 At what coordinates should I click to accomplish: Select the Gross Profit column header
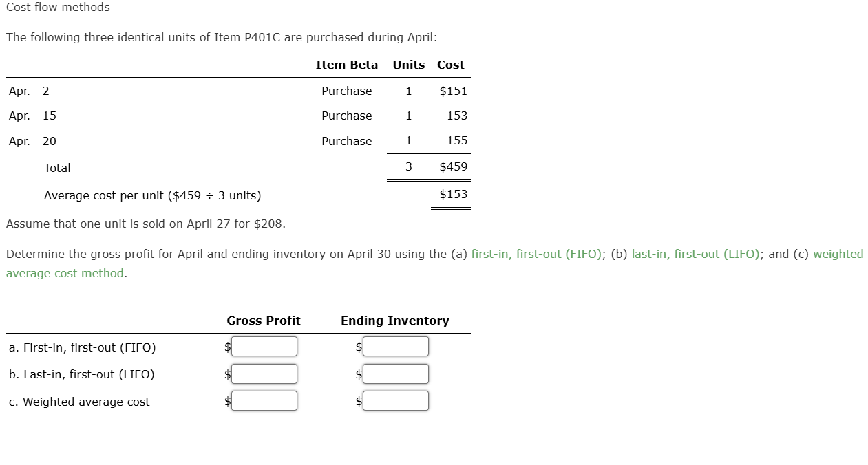(x=264, y=321)
